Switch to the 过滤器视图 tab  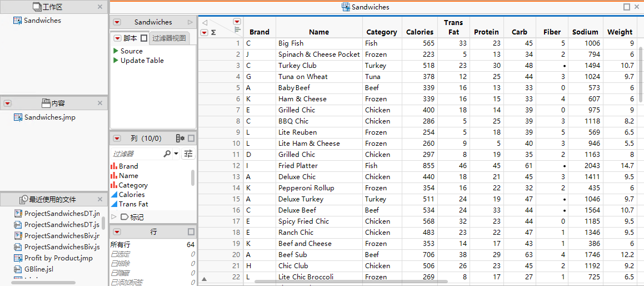point(169,38)
